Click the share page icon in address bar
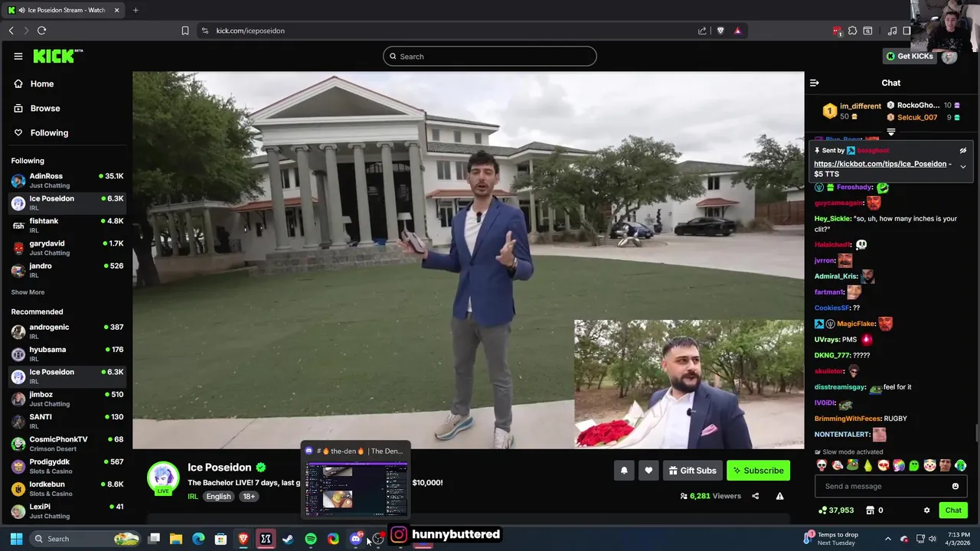Viewport: 980px width, 551px height. pos(702,31)
